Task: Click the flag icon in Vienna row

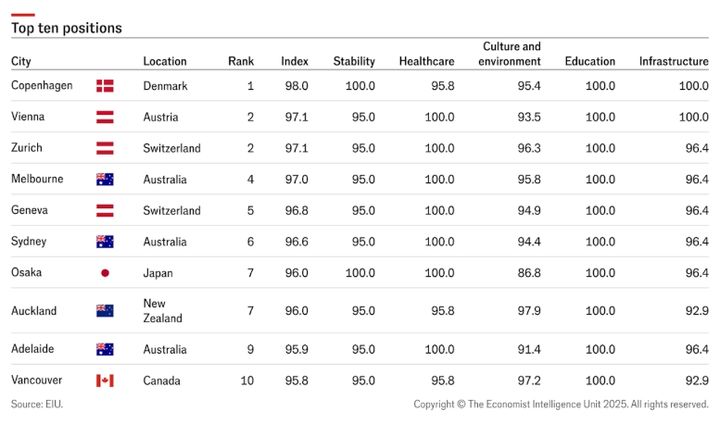Action: (x=104, y=117)
